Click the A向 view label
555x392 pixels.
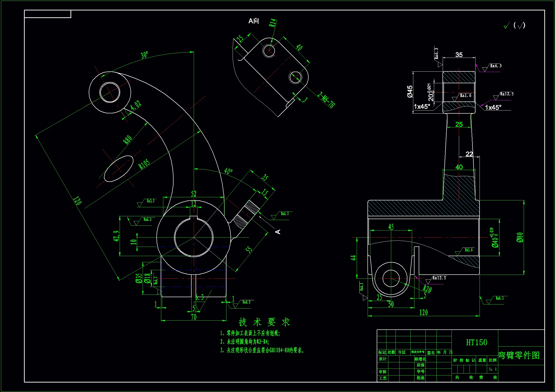[254, 21]
